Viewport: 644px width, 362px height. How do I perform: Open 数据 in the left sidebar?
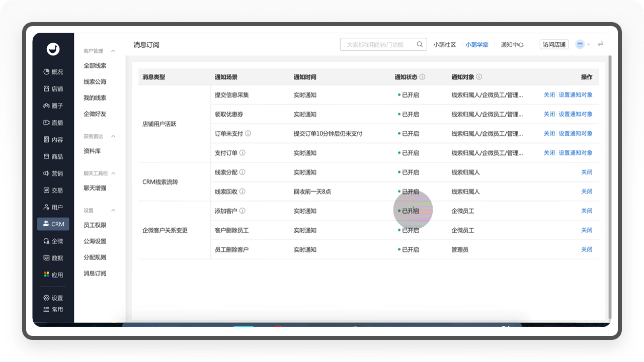point(53,258)
